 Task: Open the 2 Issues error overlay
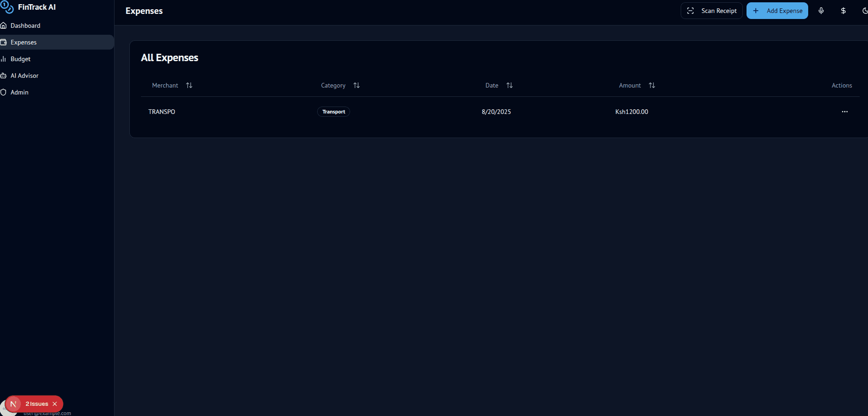tap(37, 404)
